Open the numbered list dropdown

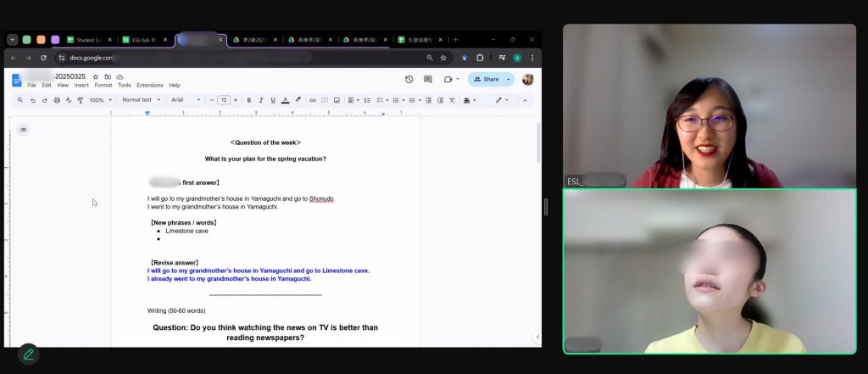pos(414,100)
